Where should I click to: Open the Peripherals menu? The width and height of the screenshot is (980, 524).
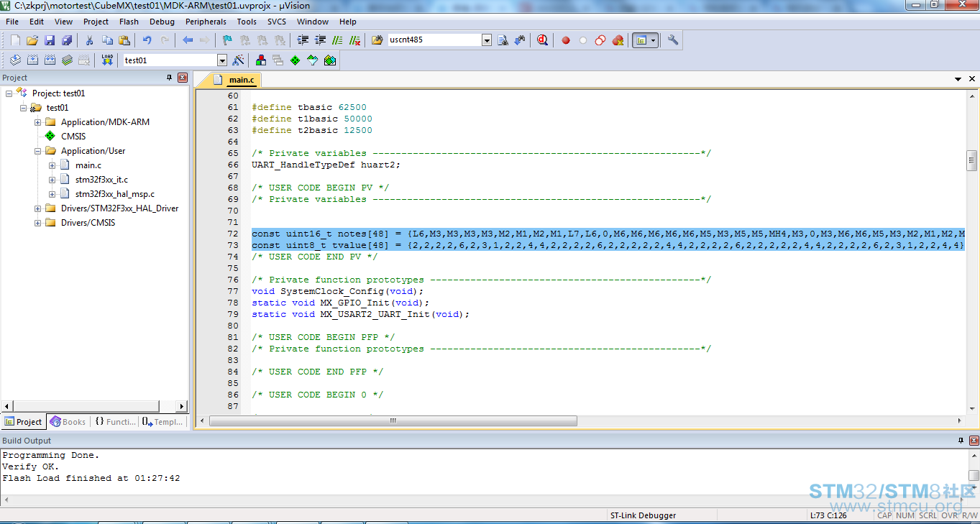click(206, 22)
